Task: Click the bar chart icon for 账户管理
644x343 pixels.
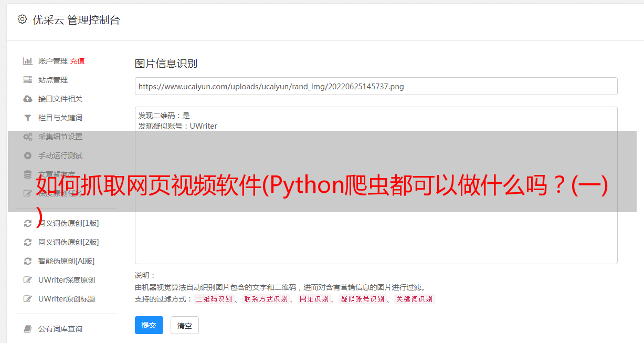Action: pyautogui.click(x=28, y=61)
